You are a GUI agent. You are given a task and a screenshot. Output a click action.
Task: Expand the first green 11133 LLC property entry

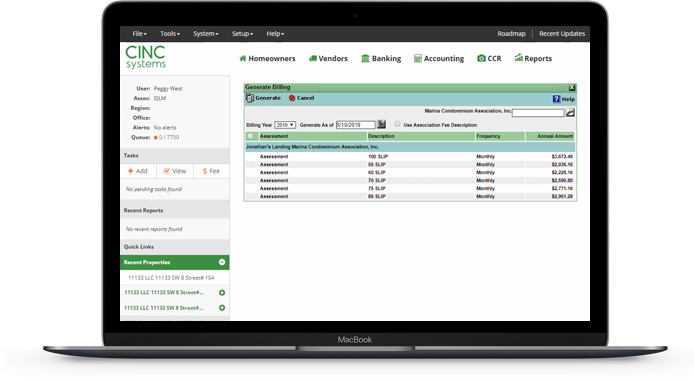[222, 292]
